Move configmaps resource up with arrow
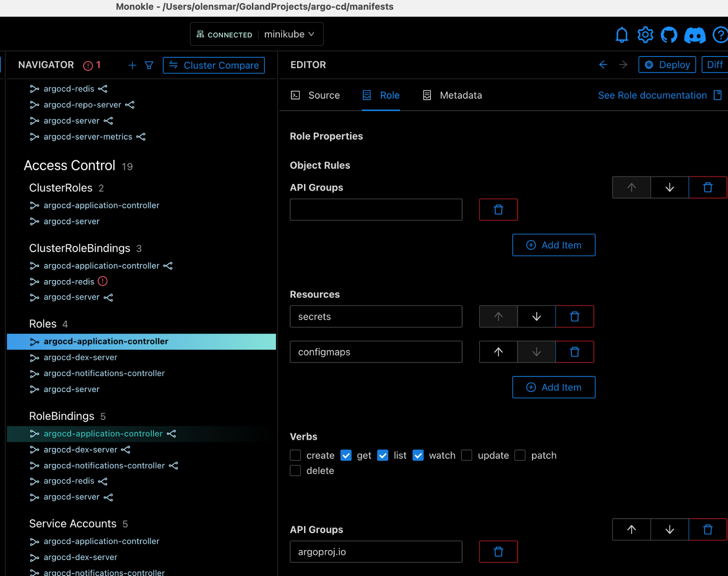This screenshot has width=728, height=576. click(x=498, y=352)
